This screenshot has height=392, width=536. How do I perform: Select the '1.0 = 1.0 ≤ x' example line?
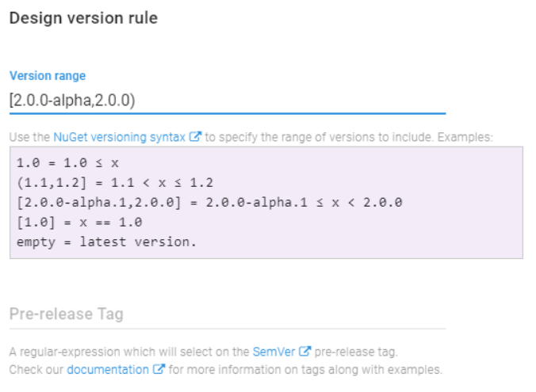(x=67, y=163)
